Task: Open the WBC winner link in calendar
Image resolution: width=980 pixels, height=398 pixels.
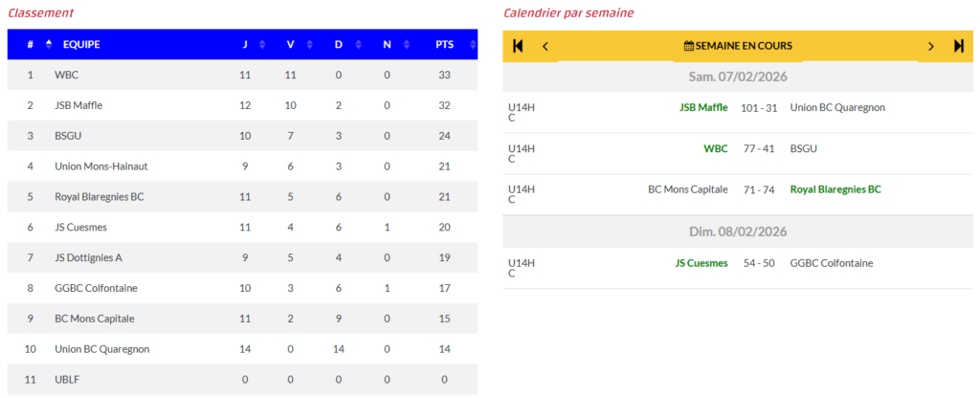Action: click(x=715, y=149)
